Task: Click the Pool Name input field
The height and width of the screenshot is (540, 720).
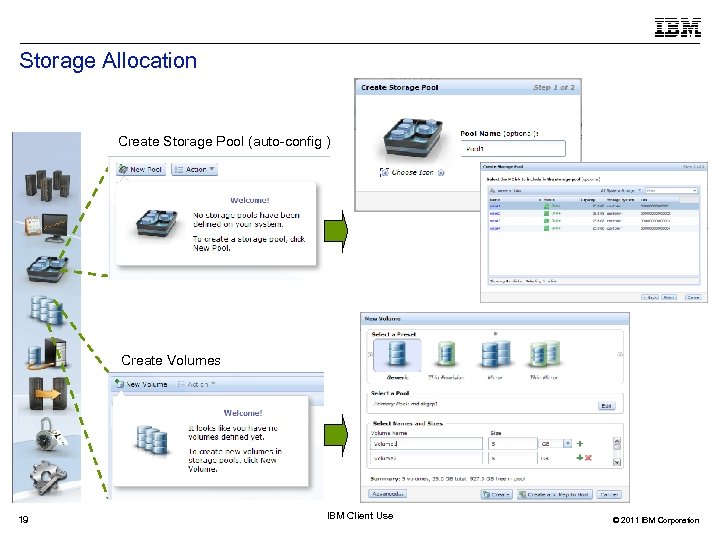Action: click(x=513, y=149)
